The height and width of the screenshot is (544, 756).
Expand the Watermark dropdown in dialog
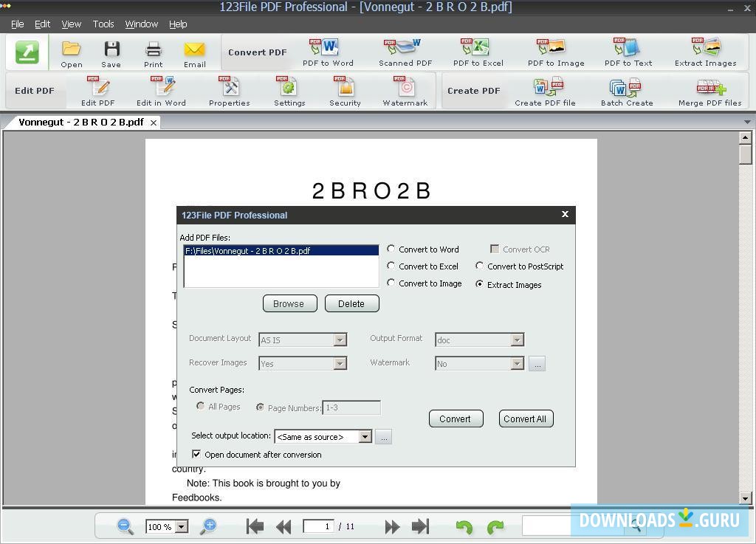(518, 363)
